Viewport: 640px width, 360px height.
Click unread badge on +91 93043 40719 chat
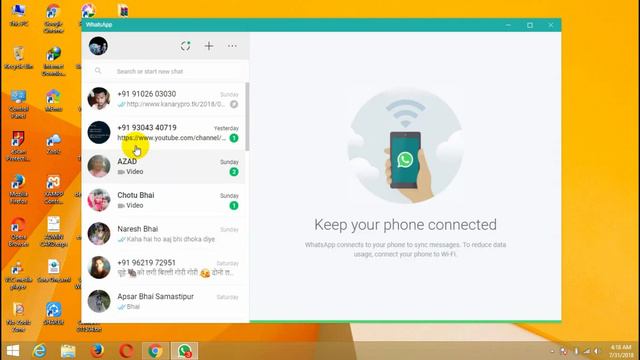tap(234, 138)
